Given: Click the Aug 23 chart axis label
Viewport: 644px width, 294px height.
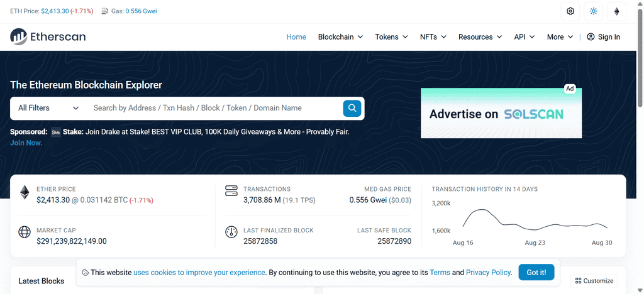Looking at the screenshot, I should coord(535,242).
